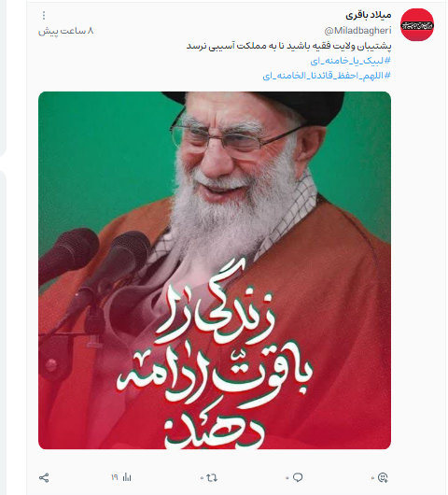Viewport: 448px width, 495px height.
Task: Click the ۸ ساعت پیش timestamp
Action: [66, 31]
